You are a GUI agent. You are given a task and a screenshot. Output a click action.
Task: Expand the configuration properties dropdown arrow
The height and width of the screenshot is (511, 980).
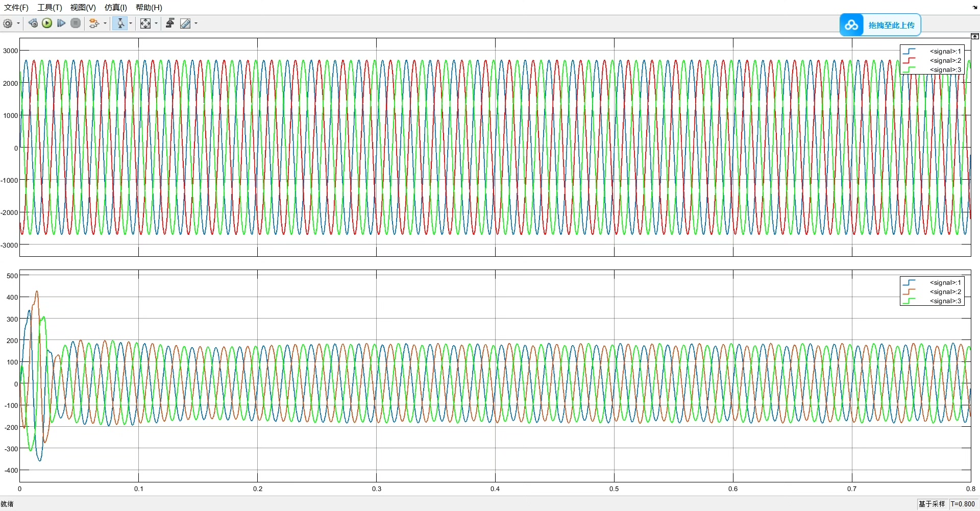(x=18, y=23)
